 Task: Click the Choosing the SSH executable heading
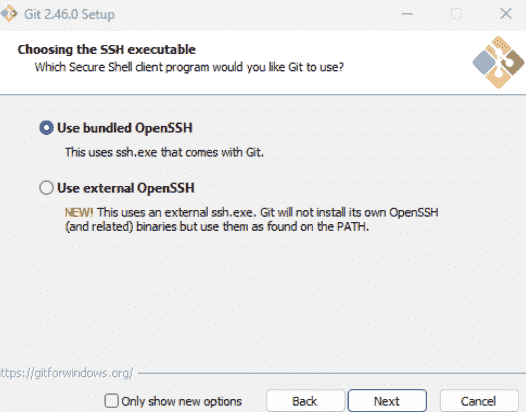[107, 50]
